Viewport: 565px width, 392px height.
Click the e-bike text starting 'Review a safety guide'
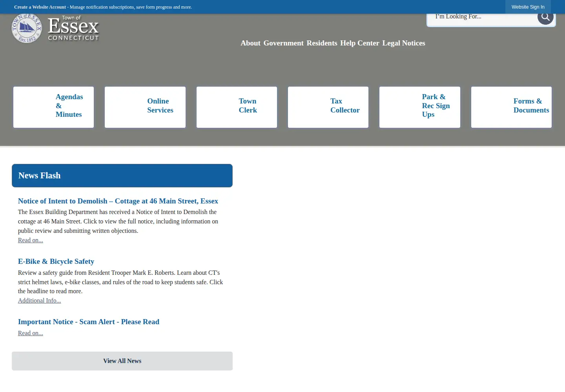[x=120, y=282]
